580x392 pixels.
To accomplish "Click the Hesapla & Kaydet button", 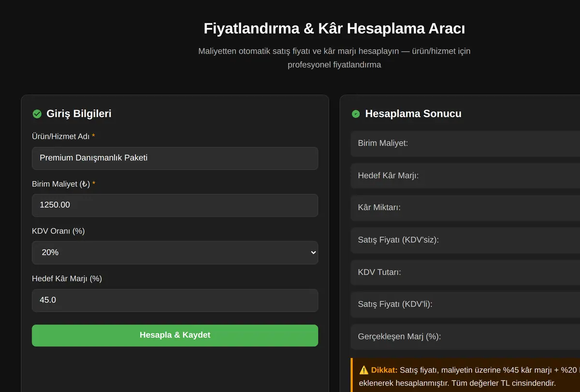I will pos(175,335).
